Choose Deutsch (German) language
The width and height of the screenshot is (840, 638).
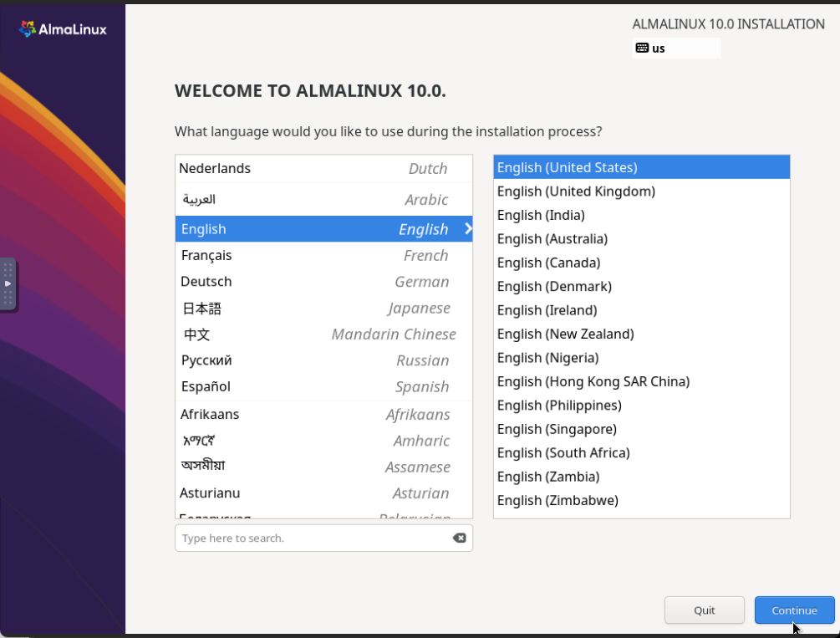click(323, 282)
